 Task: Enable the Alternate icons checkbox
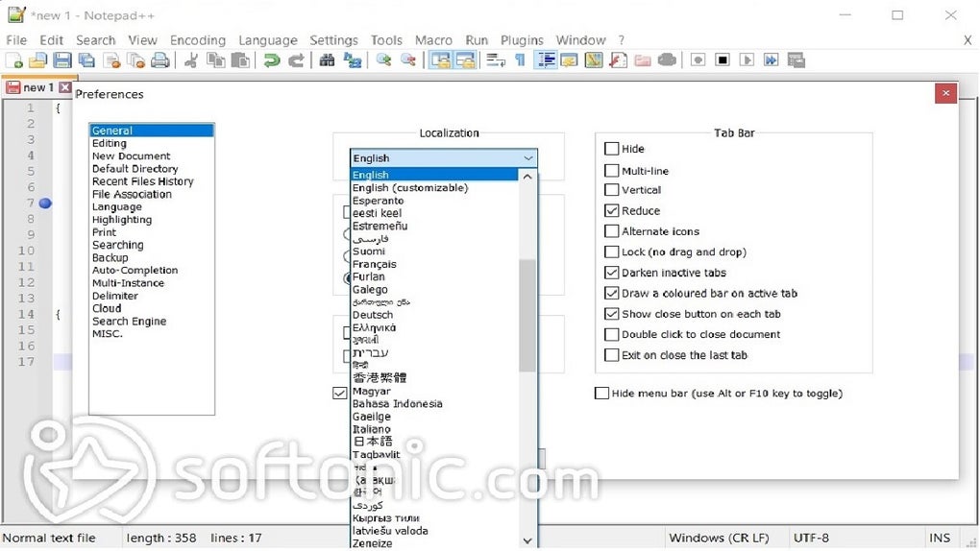(612, 231)
